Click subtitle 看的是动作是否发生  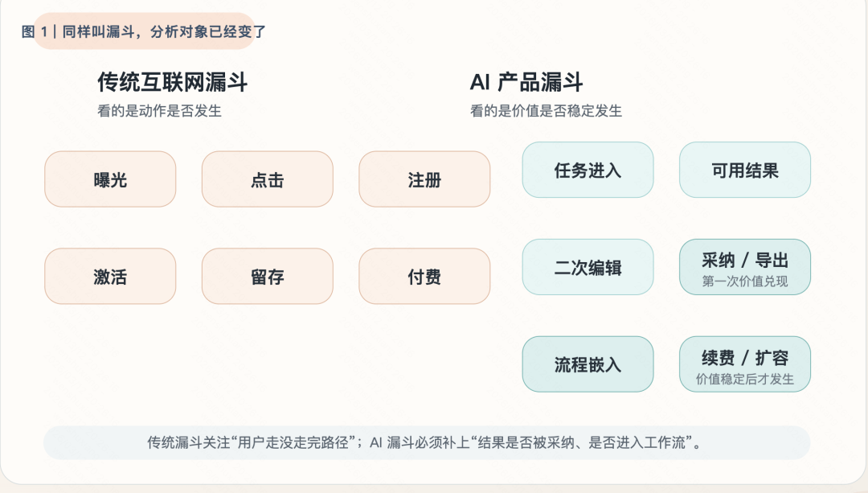point(159,111)
